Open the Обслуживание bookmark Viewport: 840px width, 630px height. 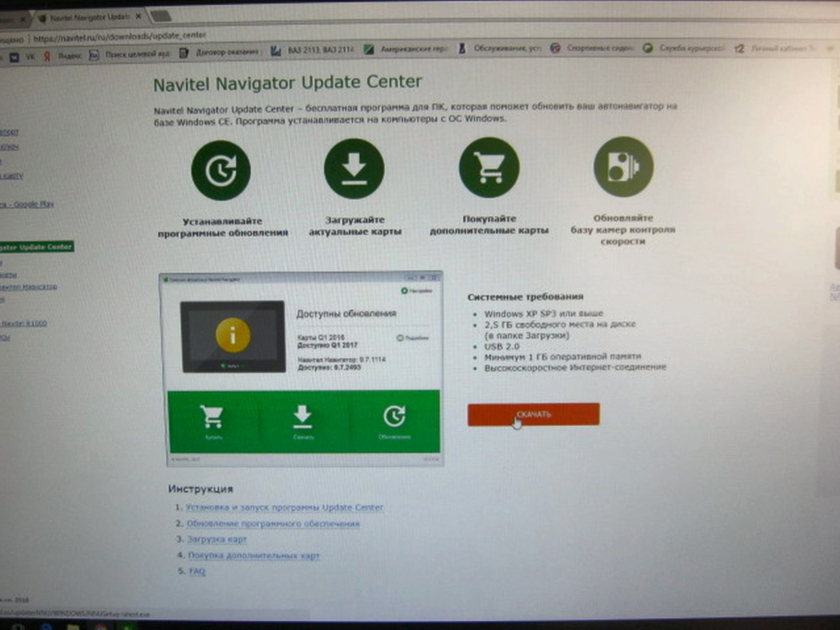[x=499, y=48]
